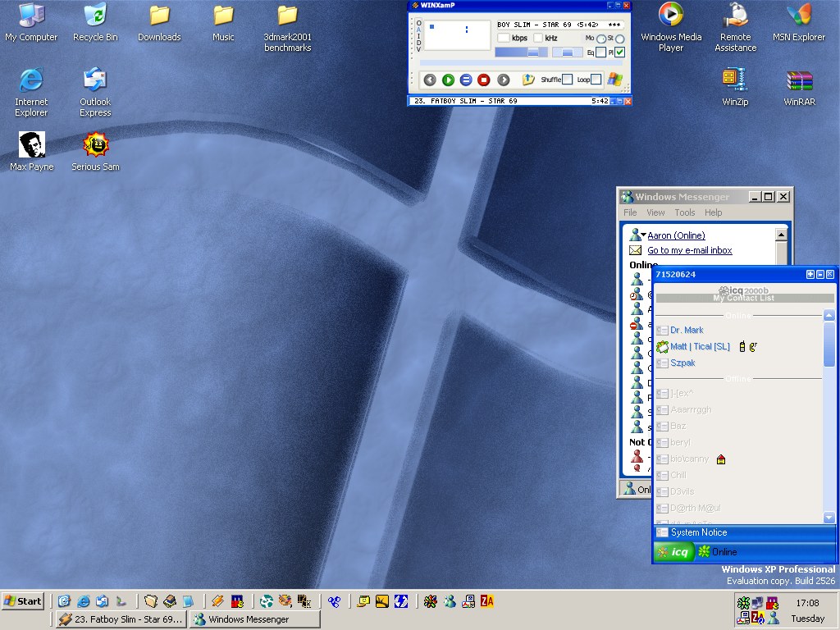This screenshot has height=630, width=840.
Task: Enable the Loop checkbox
Action: point(596,80)
